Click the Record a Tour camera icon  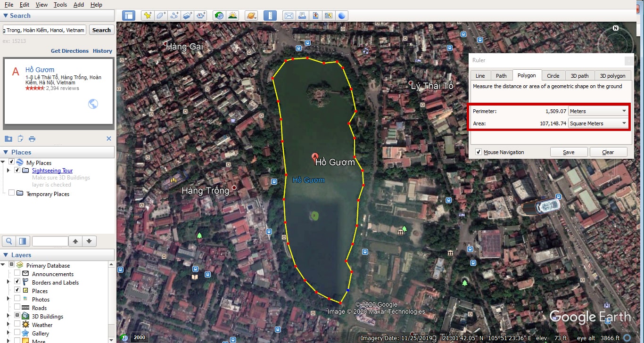tap(201, 16)
